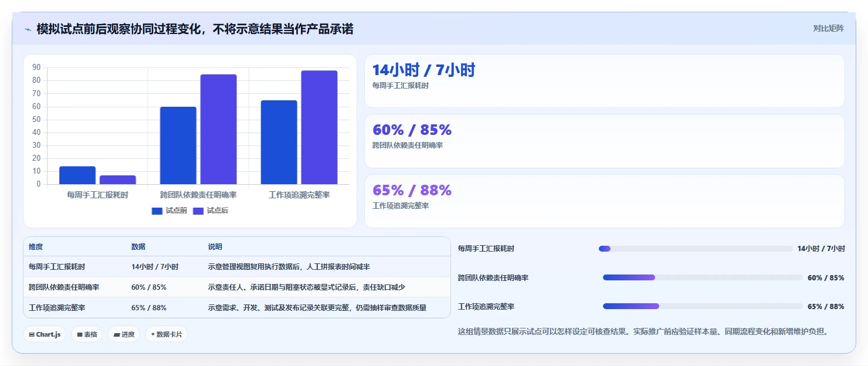Click the 试点后 bar for 每周手工汇报耗时
Viewport: 868px width, 366px height.
coord(118,180)
